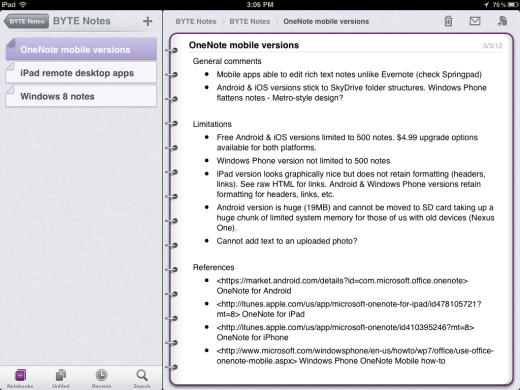Tap the bullet about Android version is huge (19MB)
The height and width of the screenshot is (390, 520).
(x=355, y=217)
